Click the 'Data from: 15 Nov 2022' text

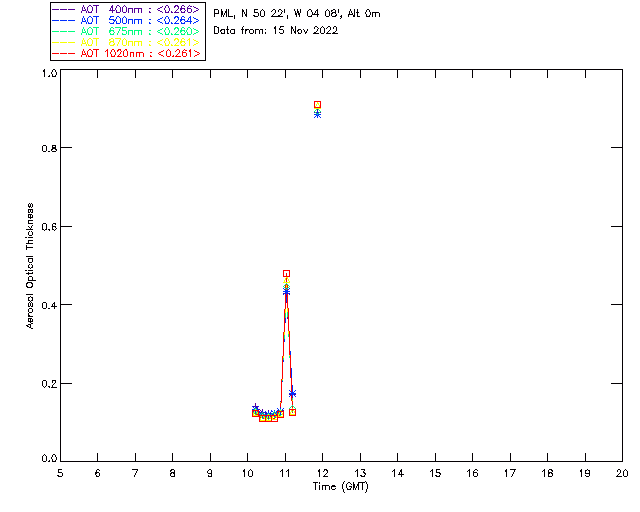coord(276,31)
